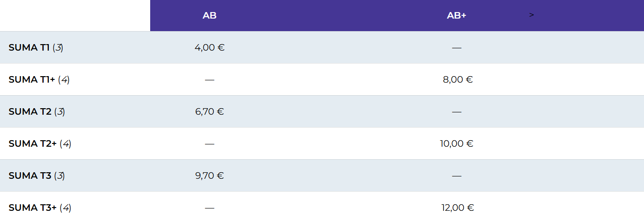The width and height of the screenshot is (644, 221).
Task: Click the SUMA T1 row label
Action: (x=36, y=47)
